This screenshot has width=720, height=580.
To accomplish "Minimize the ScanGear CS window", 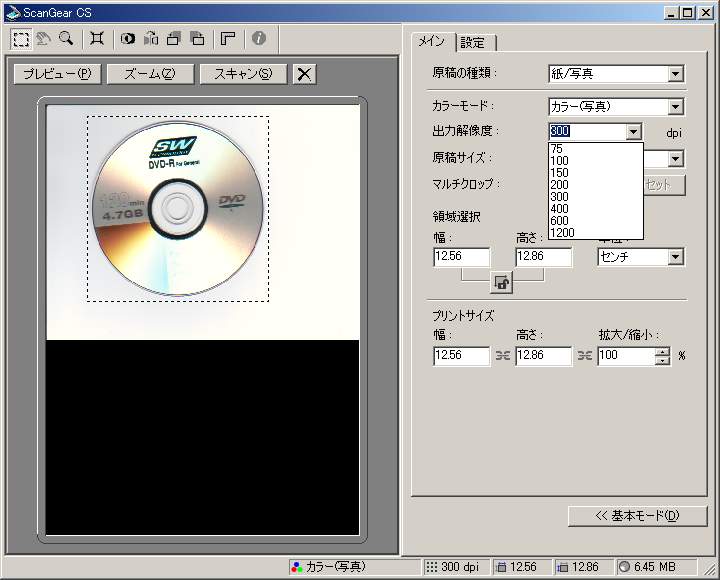I will [x=672, y=13].
